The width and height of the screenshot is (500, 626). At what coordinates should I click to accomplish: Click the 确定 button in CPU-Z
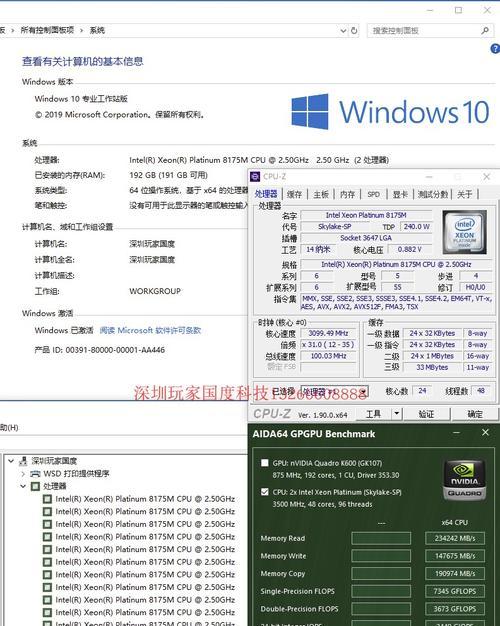pos(475,414)
